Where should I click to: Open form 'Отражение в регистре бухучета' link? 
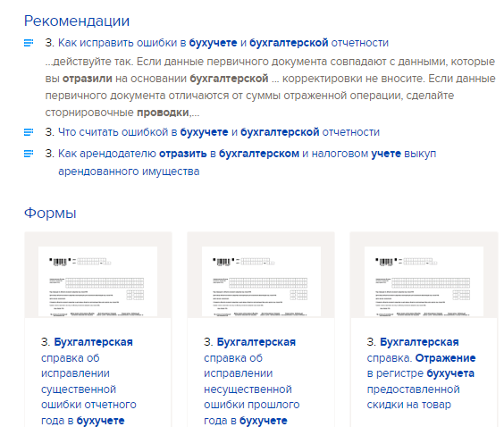(421, 373)
